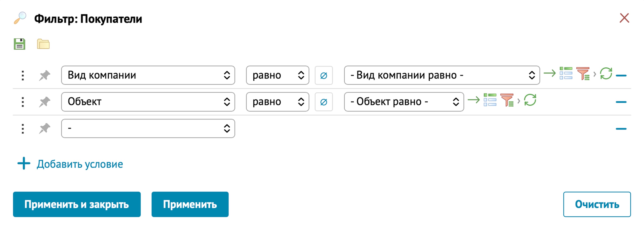Open saved filters folder icon
The height and width of the screenshot is (229, 644).
(x=43, y=44)
